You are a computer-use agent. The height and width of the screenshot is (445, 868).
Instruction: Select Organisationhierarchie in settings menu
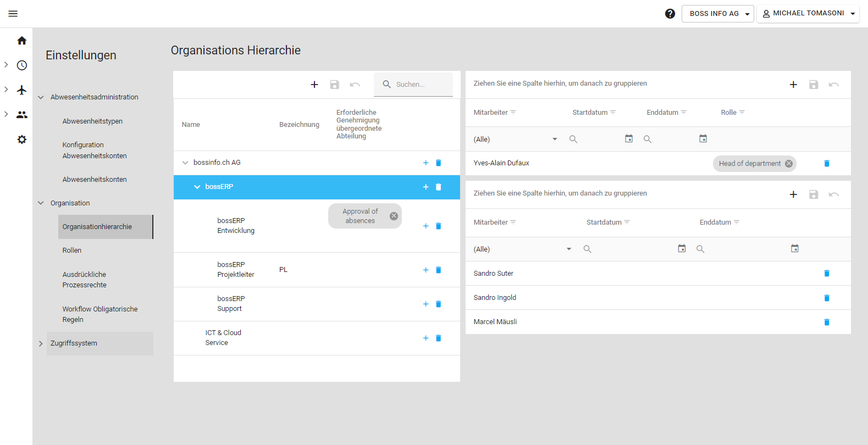pos(106,227)
